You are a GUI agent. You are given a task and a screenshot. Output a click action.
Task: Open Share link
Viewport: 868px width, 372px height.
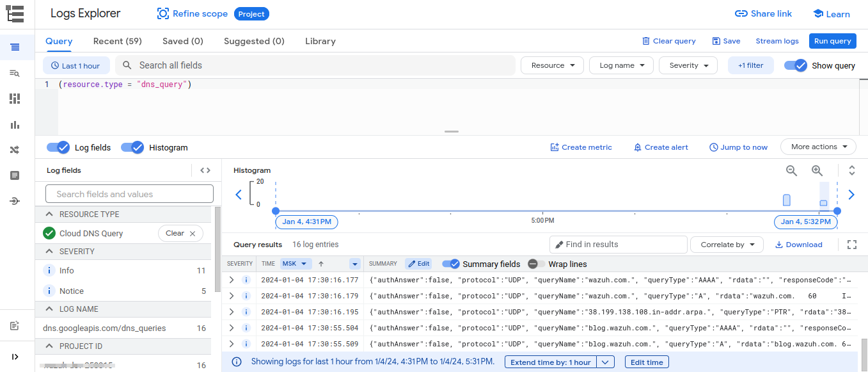(763, 13)
